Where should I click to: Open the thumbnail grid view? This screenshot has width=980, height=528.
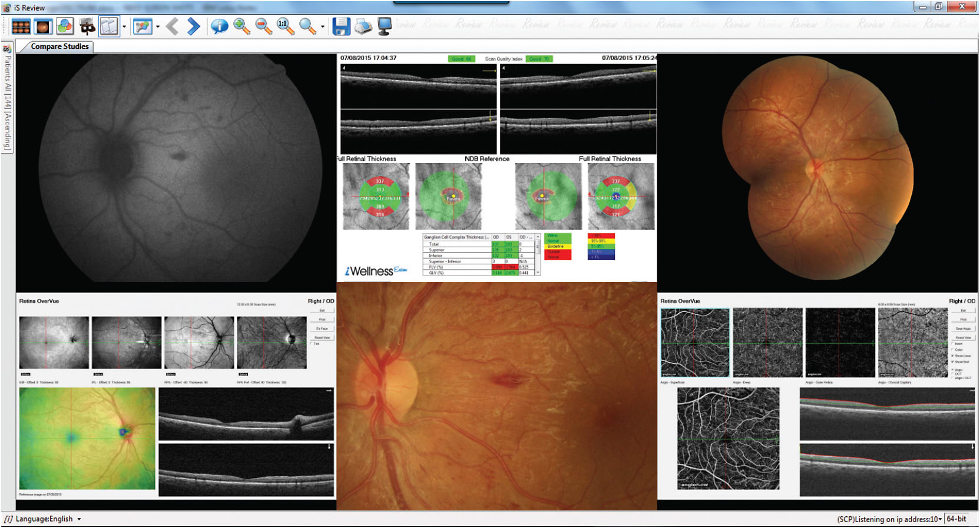pos(21,26)
